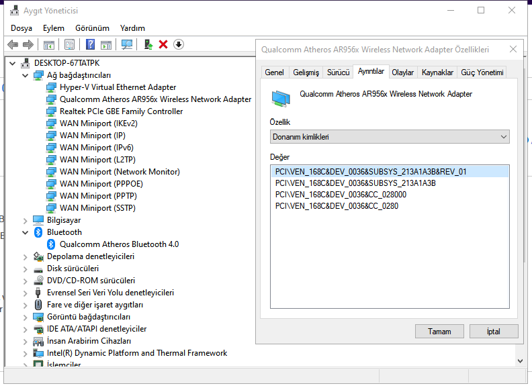Select Realtek PCIe GBE Family Controller
532x392 pixels.
coord(121,111)
